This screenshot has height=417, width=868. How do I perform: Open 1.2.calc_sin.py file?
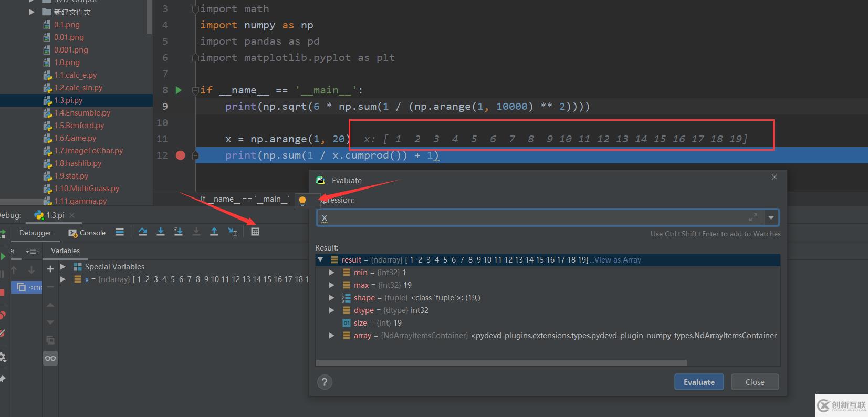click(78, 88)
